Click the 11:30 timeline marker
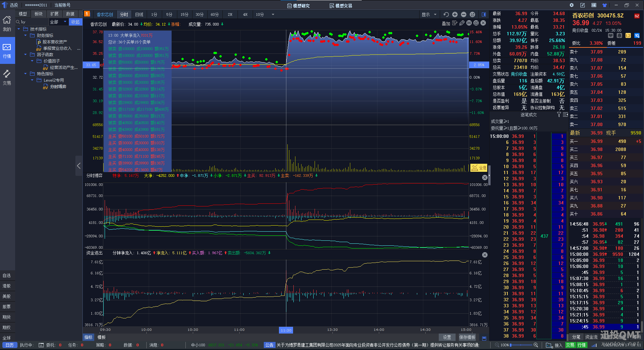The height and width of the screenshot is (350, 644). point(286,330)
